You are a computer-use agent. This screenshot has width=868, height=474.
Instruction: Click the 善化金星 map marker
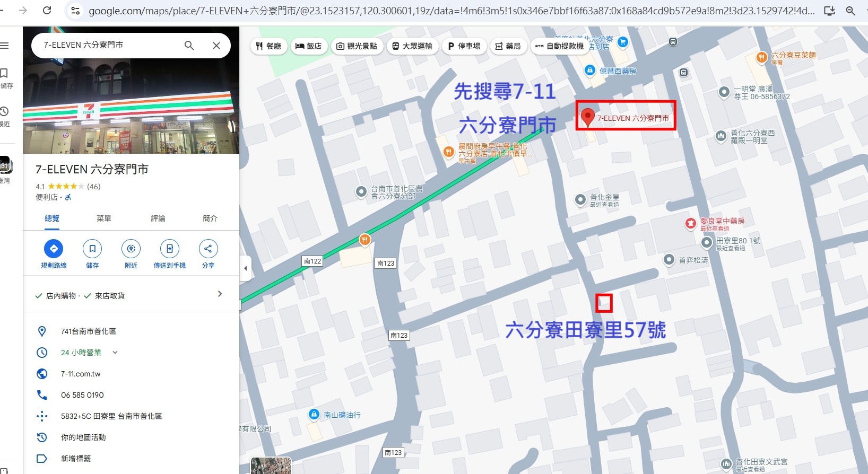[x=580, y=200]
